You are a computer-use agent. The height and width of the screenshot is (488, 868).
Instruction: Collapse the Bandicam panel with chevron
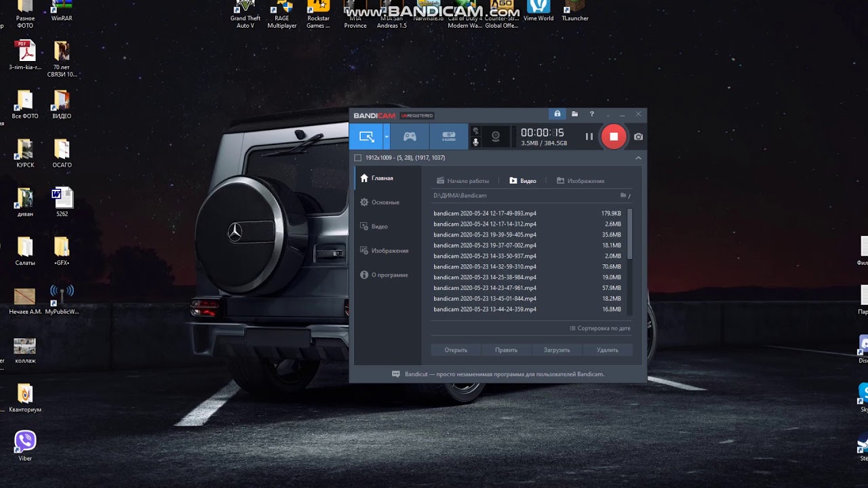(x=638, y=157)
